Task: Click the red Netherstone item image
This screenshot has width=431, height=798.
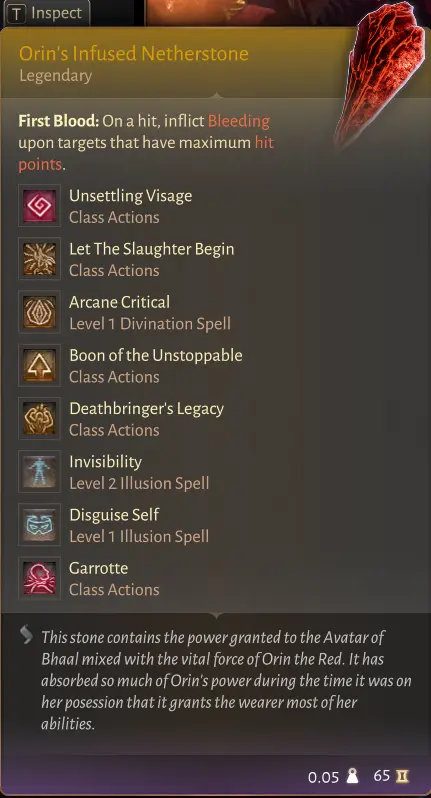Action: 379,74
